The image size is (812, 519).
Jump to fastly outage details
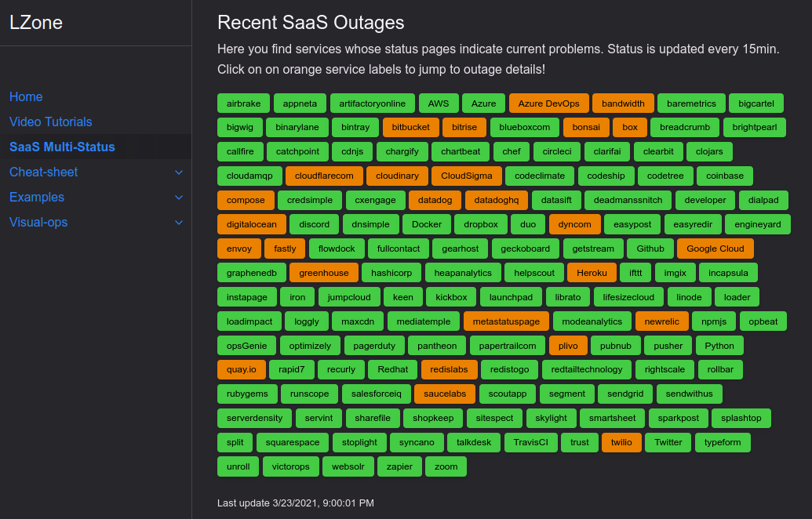point(285,249)
